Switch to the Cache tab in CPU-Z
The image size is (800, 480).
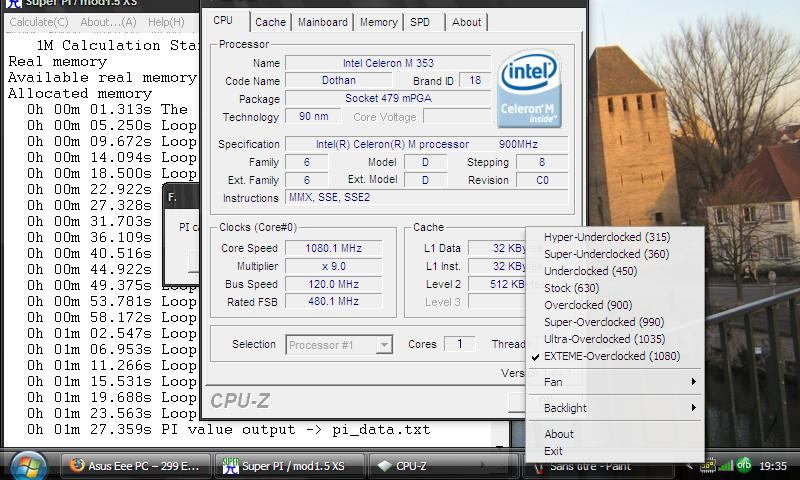click(270, 22)
